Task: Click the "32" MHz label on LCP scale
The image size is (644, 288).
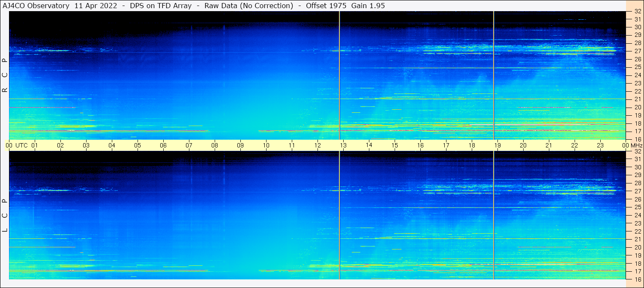Action: 638,151
